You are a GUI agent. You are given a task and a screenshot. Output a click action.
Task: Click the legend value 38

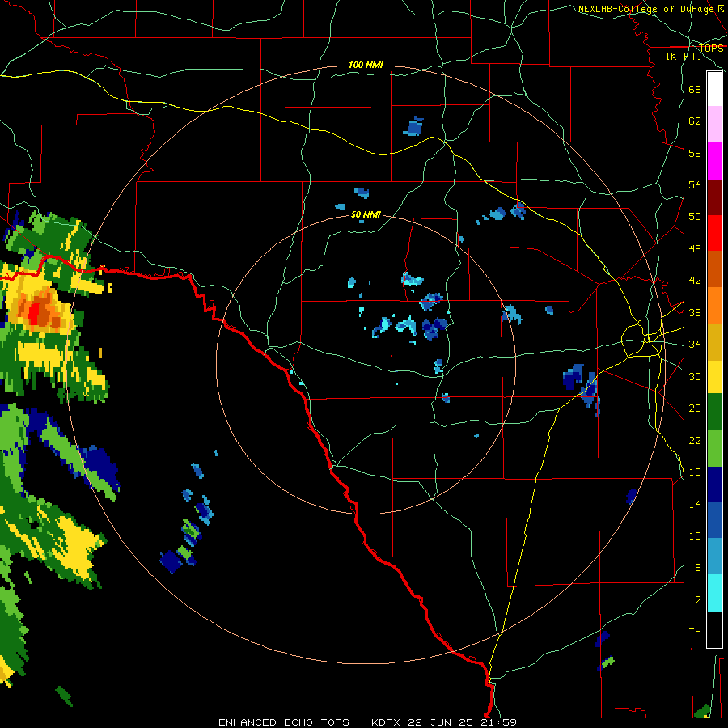point(695,312)
